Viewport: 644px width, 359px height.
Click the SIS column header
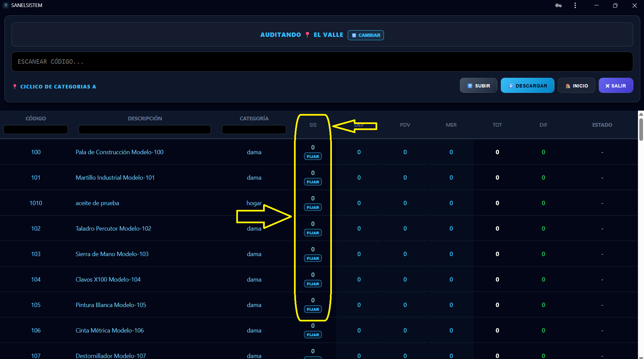pos(313,125)
